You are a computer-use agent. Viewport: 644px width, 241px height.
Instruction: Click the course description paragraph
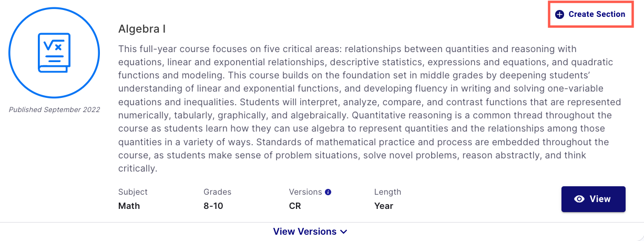370,109
